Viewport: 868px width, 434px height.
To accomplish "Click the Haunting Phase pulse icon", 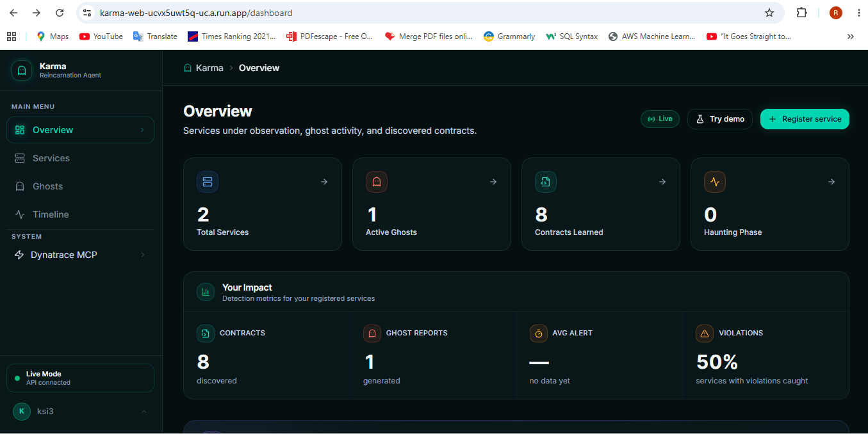I will pos(715,182).
